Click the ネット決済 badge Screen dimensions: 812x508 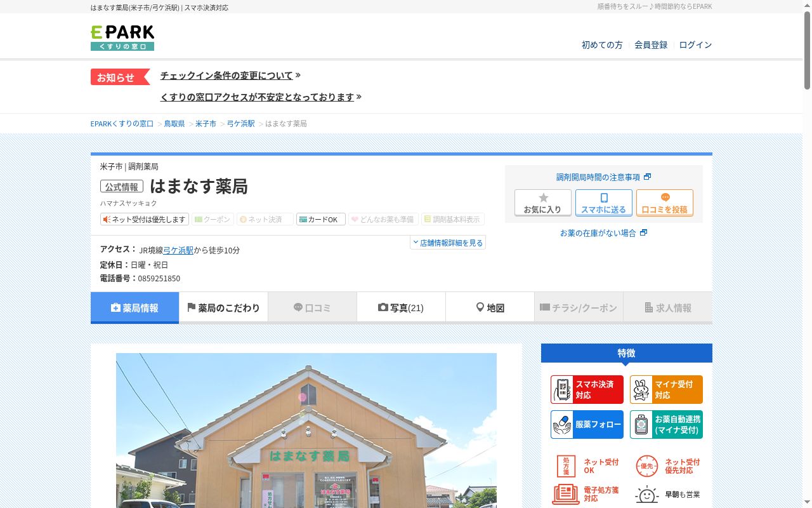click(x=265, y=219)
